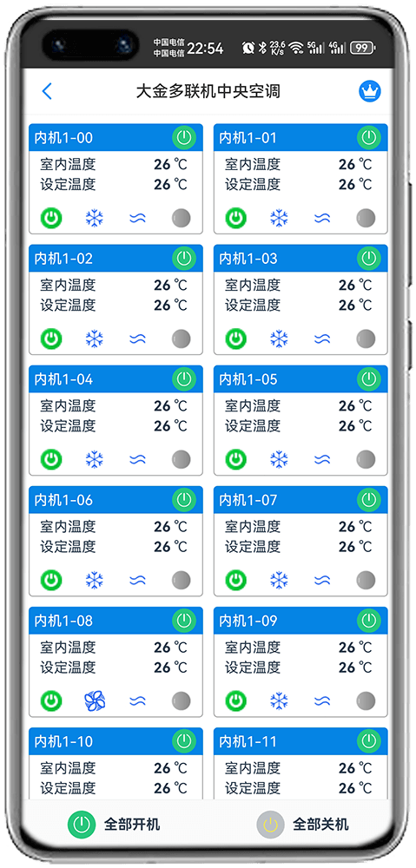Go back using the top-left arrow
Viewport: 416px width, 868px height.
47,91
